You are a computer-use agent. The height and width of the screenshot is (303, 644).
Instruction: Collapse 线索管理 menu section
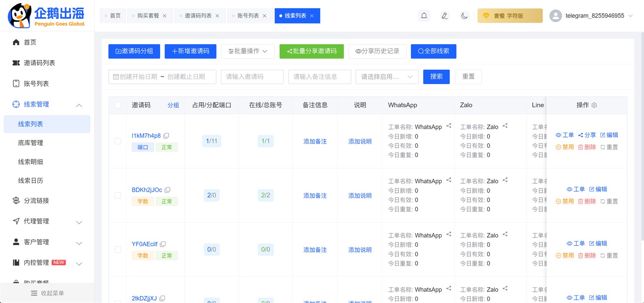pos(47,104)
